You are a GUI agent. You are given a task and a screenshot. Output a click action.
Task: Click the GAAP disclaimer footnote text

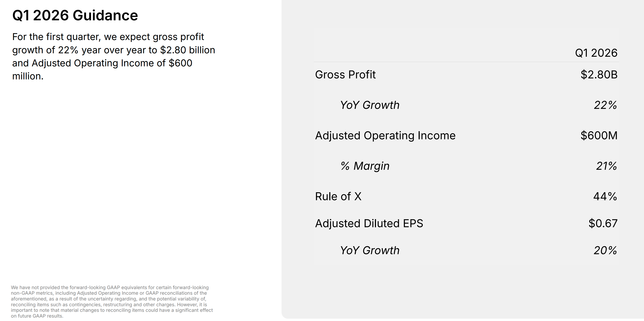(x=112, y=301)
